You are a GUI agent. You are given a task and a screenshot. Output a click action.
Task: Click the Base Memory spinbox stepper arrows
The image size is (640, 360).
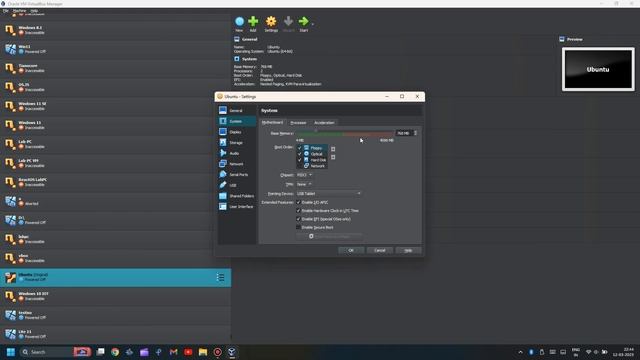[x=416, y=133]
